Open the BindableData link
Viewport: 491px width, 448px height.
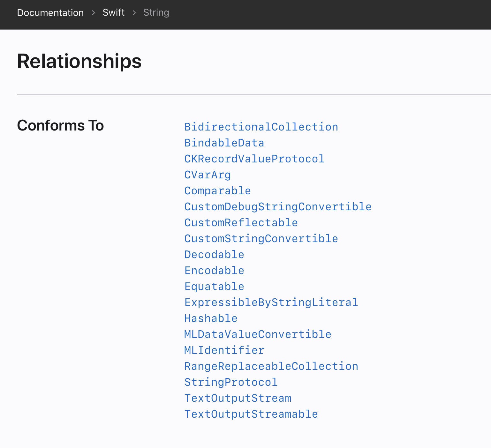(x=224, y=143)
